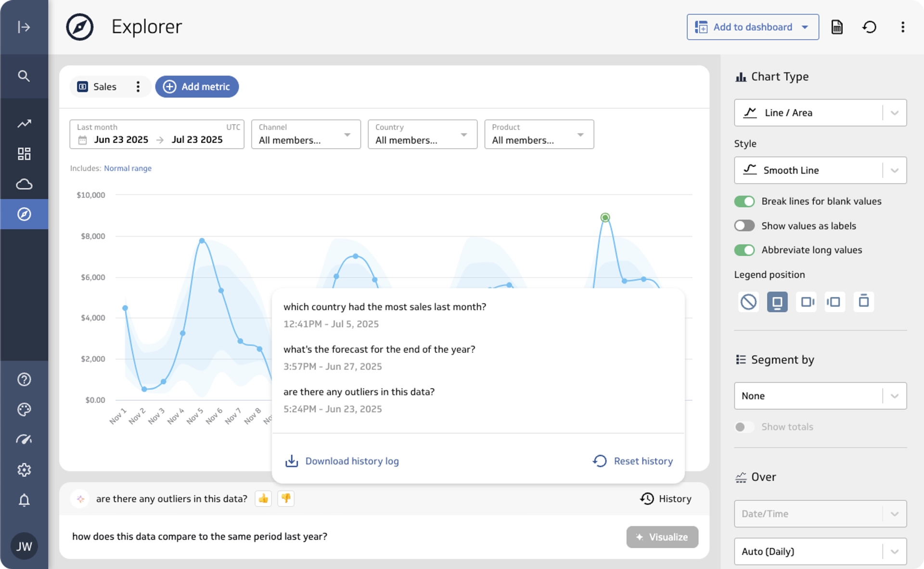Open search from the sidebar
The height and width of the screenshot is (569, 924).
pyautogui.click(x=24, y=76)
